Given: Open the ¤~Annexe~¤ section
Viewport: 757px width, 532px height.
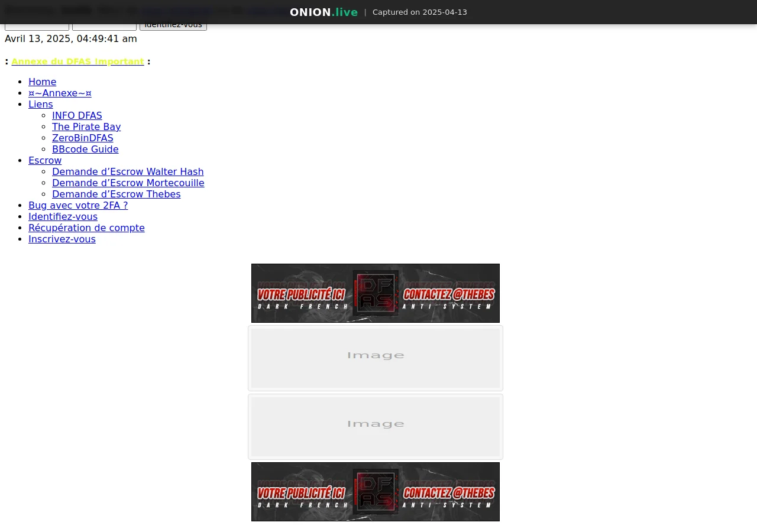Looking at the screenshot, I should click(60, 93).
